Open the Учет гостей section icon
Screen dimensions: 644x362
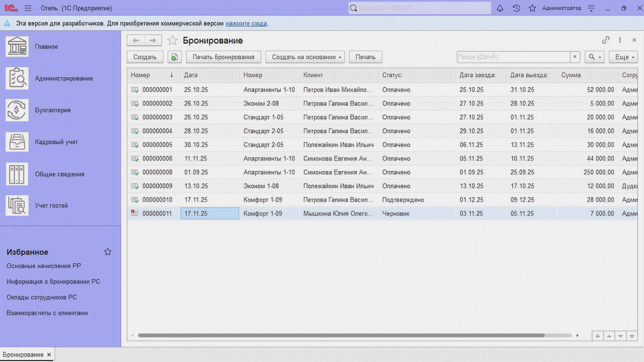point(17,205)
